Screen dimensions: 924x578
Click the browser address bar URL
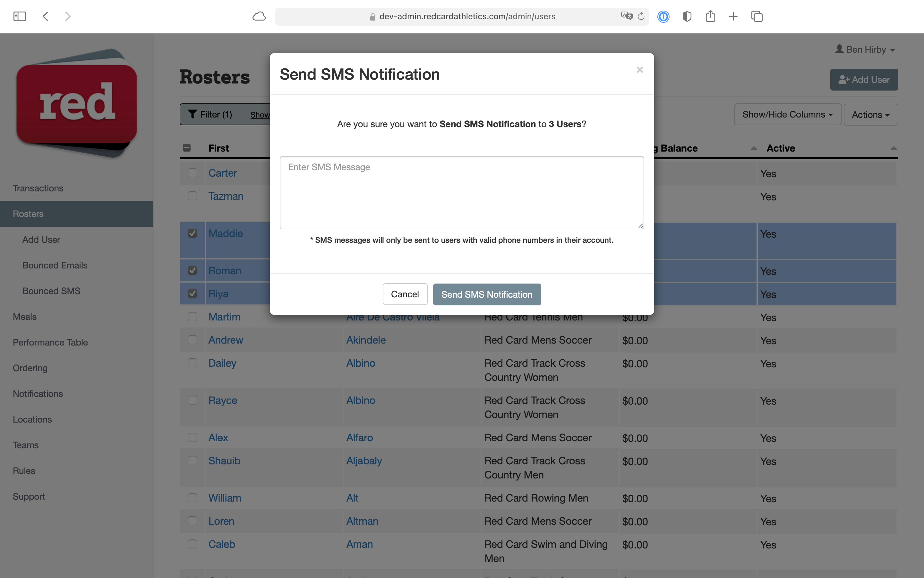click(x=467, y=16)
